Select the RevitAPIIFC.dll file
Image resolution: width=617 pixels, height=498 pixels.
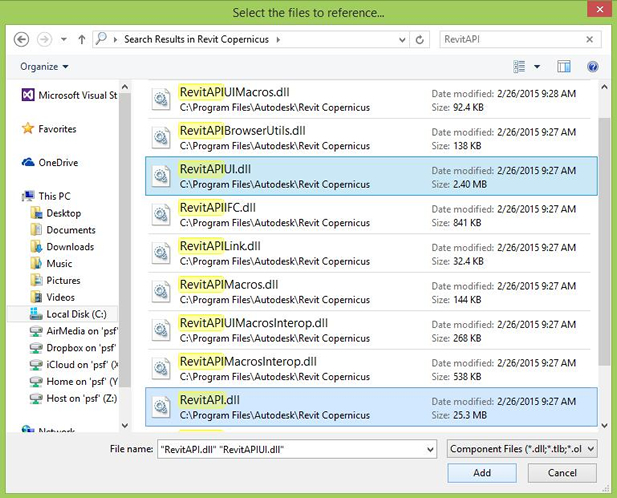(371, 215)
